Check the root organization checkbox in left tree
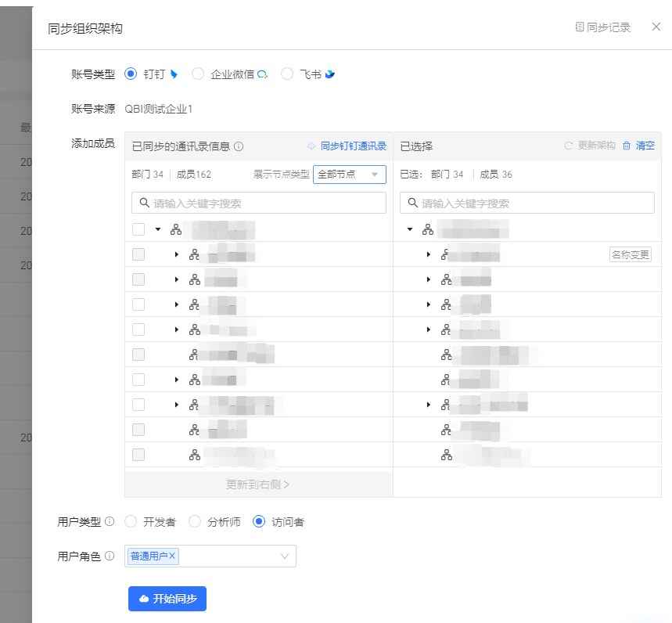The width and height of the screenshot is (672, 623). point(138,229)
